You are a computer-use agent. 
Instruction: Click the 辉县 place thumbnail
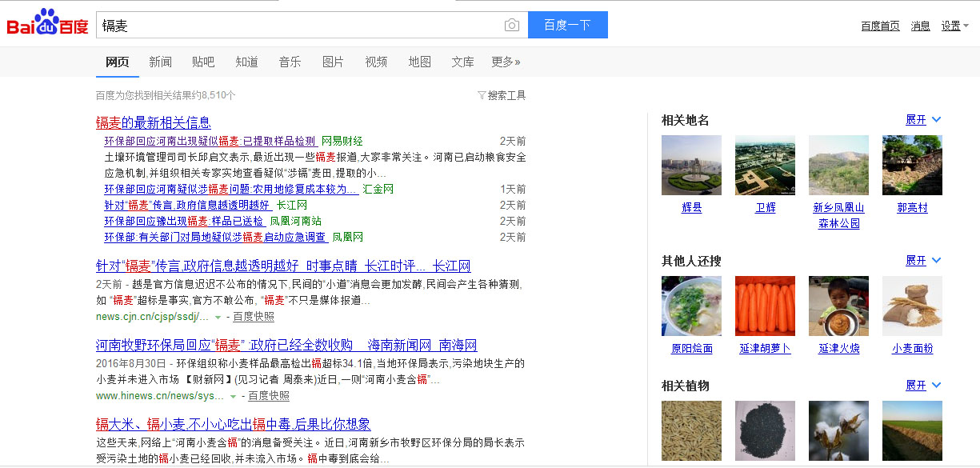coord(691,165)
